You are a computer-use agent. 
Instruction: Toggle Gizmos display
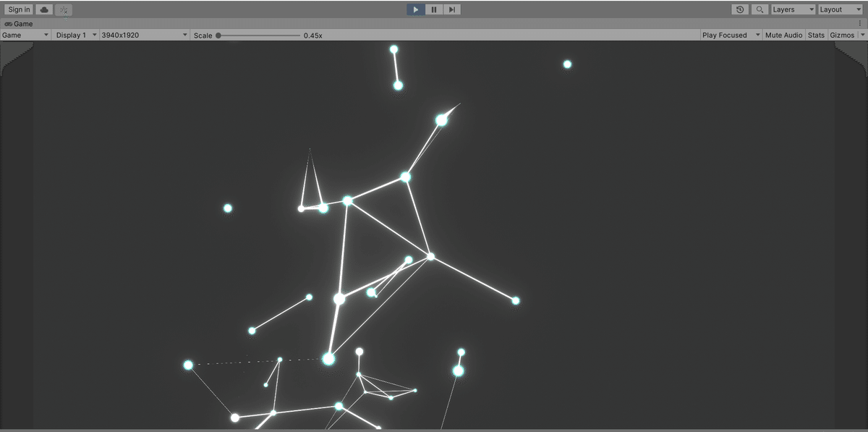842,35
